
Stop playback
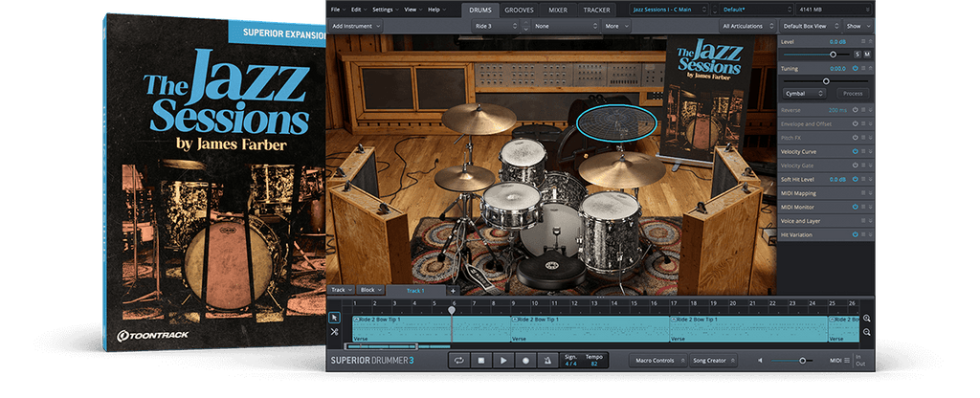pos(481,361)
